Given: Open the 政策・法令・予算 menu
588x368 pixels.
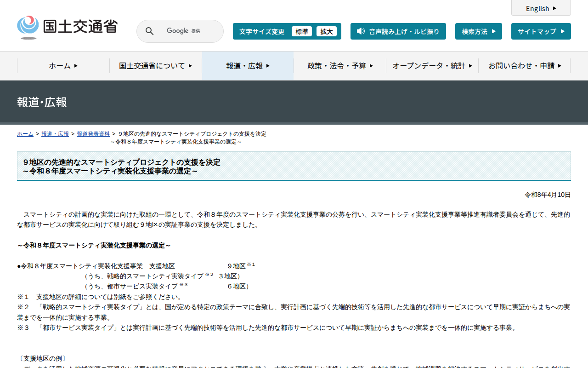Looking at the screenshot, I should 340,66.
